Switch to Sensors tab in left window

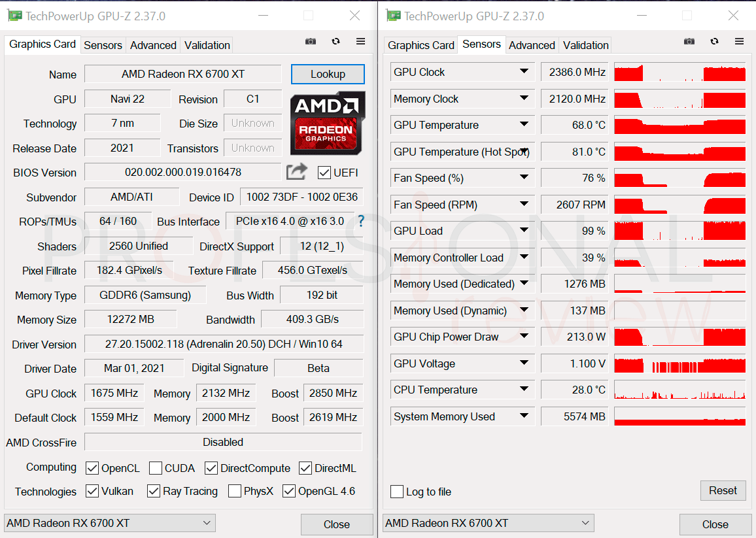tap(103, 45)
